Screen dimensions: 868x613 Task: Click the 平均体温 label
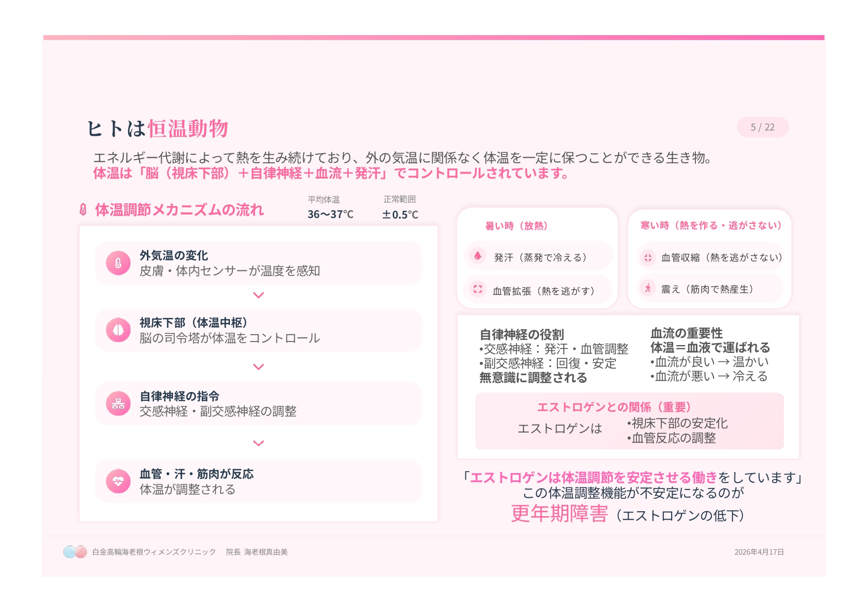pos(323,200)
